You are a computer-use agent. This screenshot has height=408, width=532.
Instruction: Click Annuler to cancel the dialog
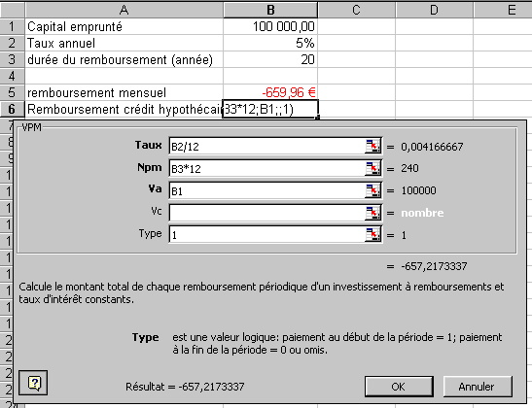point(478,387)
